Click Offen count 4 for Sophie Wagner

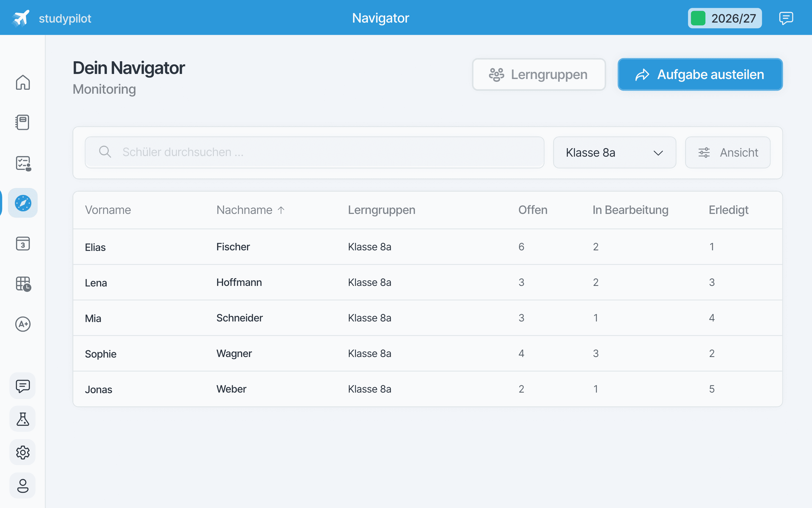pyautogui.click(x=521, y=354)
